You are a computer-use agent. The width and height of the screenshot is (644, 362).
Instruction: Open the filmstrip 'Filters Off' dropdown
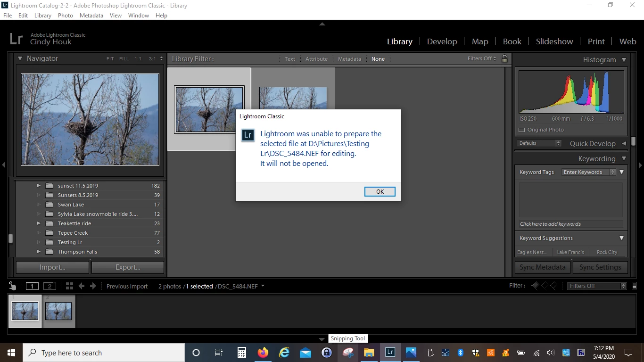pos(597,286)
